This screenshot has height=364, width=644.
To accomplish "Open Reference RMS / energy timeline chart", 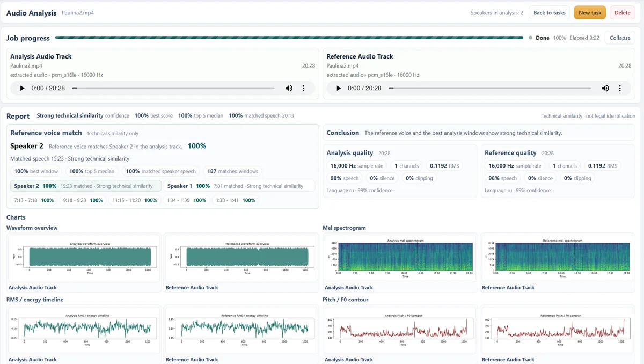I will 241,330.
